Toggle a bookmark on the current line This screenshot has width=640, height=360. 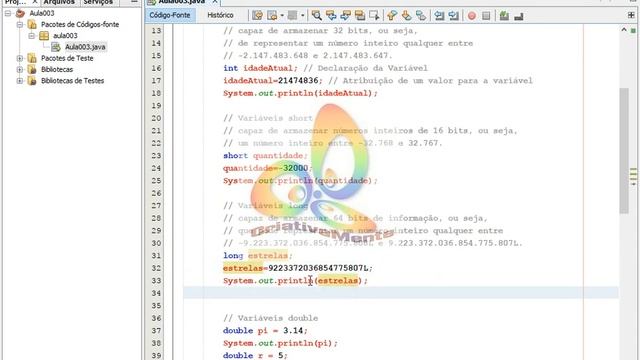(x=421, y=16)
